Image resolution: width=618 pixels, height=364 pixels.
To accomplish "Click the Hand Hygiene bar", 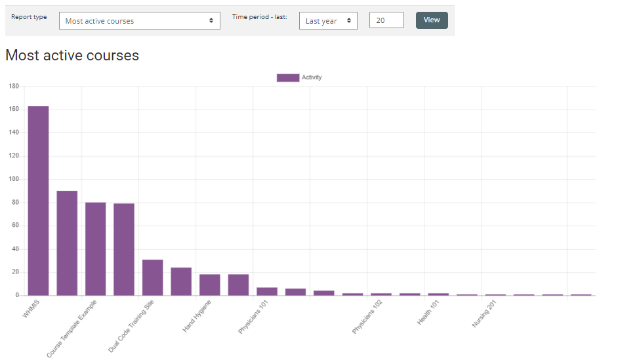I will click(x=209, y=285).
